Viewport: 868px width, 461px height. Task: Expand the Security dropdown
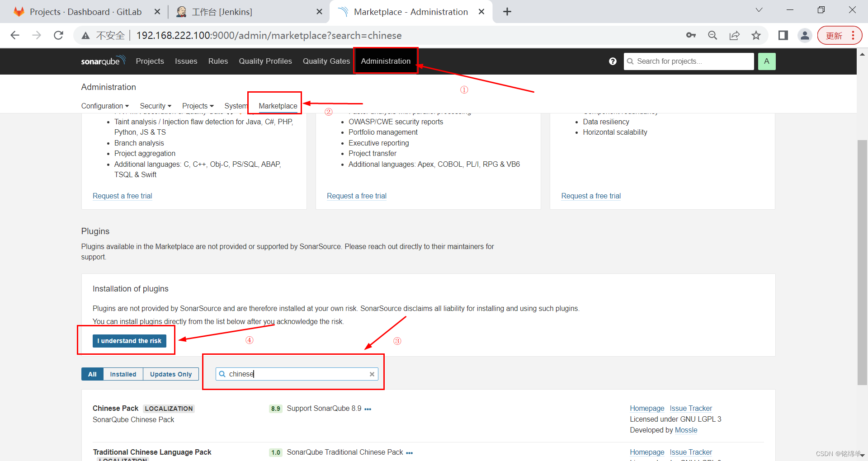tap(156, 106)
